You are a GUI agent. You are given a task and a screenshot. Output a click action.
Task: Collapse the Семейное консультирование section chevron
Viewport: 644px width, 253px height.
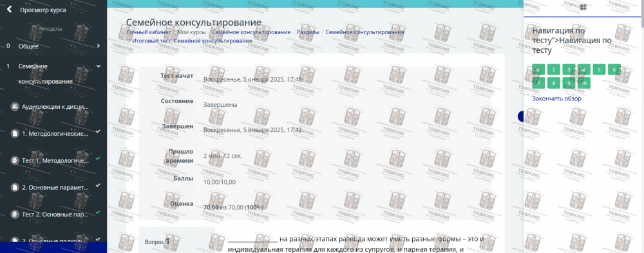click(99, 66)
